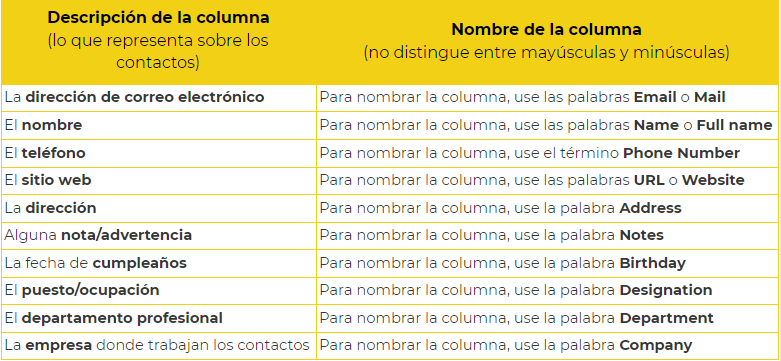Viewport: 781px width, 361px height.
Task: Select the 'Alguna nota/advertencia' cell
Action: [158, 236]
